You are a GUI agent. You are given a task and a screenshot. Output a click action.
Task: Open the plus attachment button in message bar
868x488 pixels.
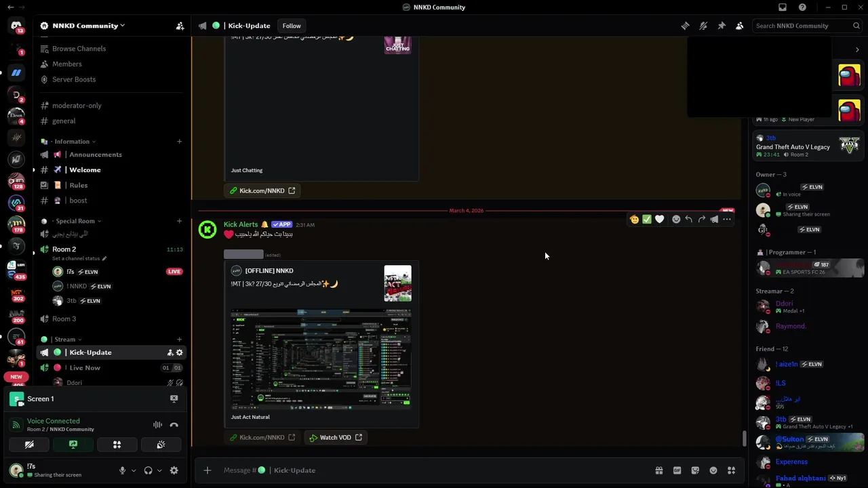pyautogui.click(x=208, y=470)
